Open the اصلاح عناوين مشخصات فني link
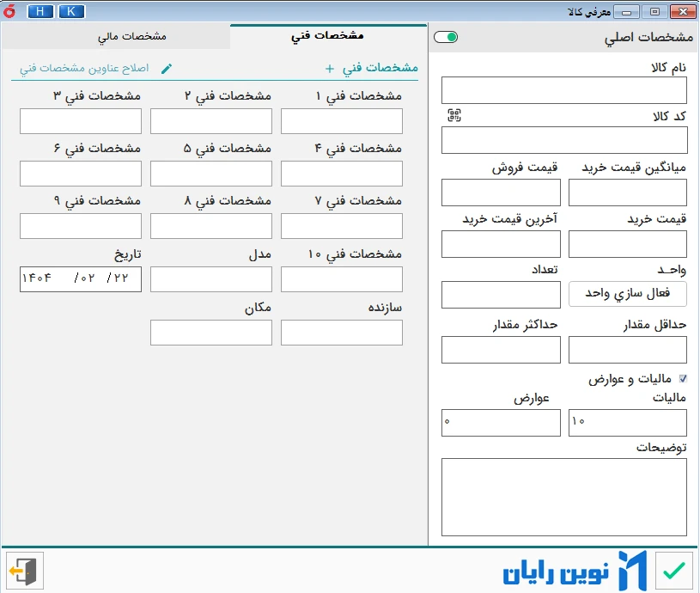The width and height of the screenshot is (700, 593). click(84, 68)
